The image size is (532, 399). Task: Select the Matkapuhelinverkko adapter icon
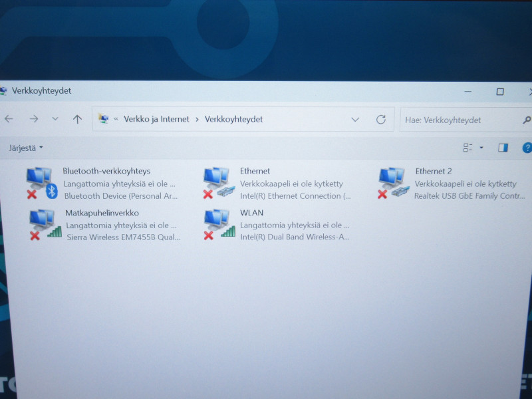point(45,225)
